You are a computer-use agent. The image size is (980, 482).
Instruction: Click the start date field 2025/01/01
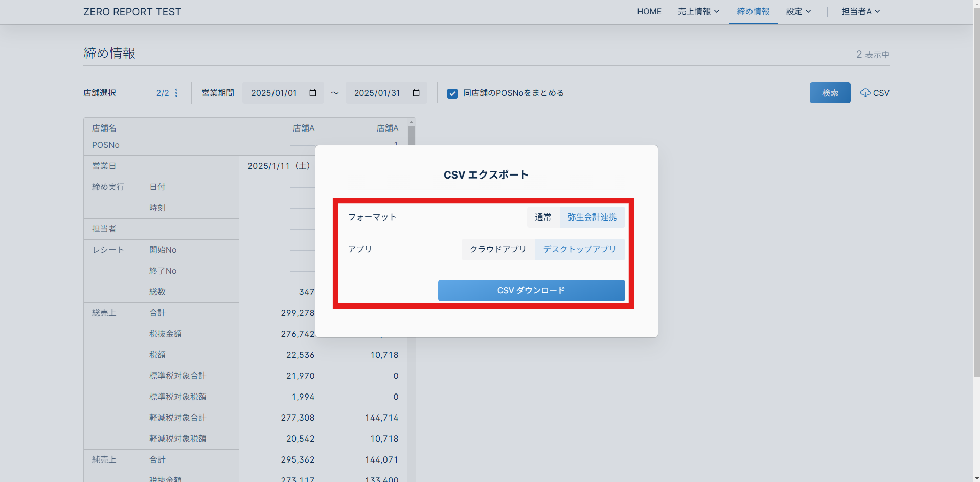pos(274,93)
